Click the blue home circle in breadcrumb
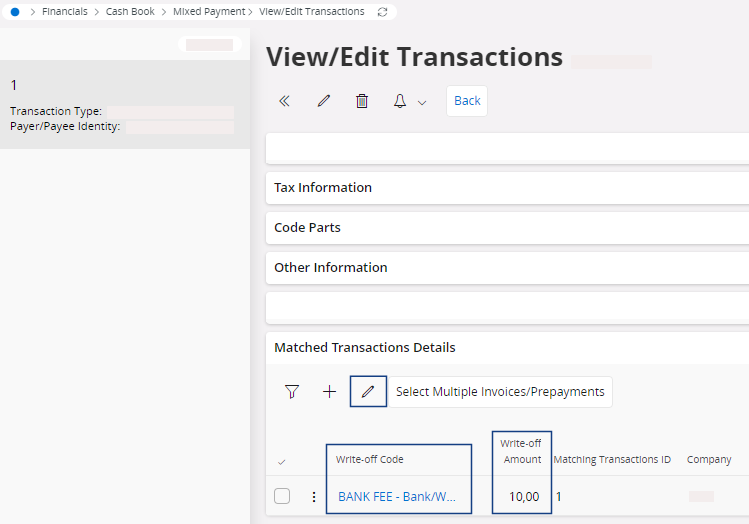The width and height of the screenshot is (749, 524). [15, 12]
